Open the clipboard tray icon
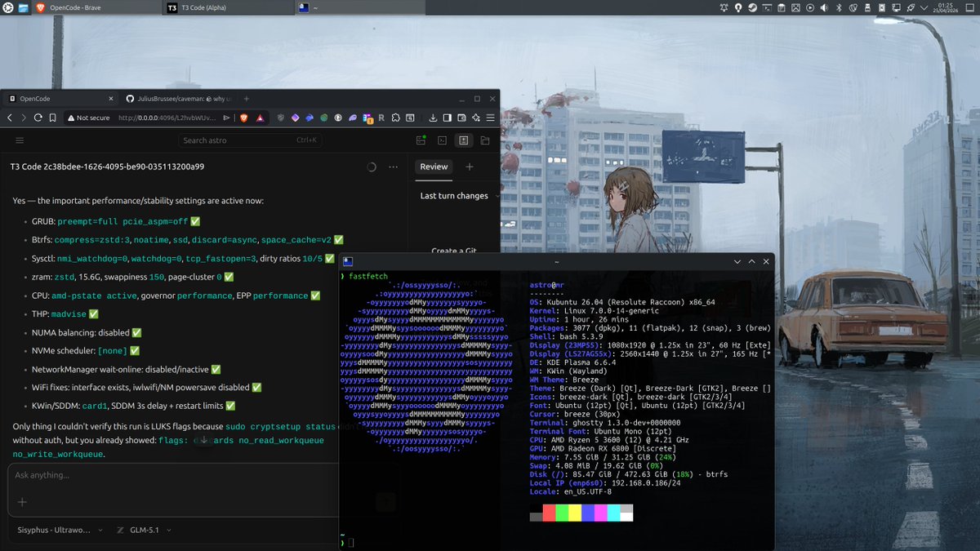Screen dimensions: 980x551 pos(782,8)
